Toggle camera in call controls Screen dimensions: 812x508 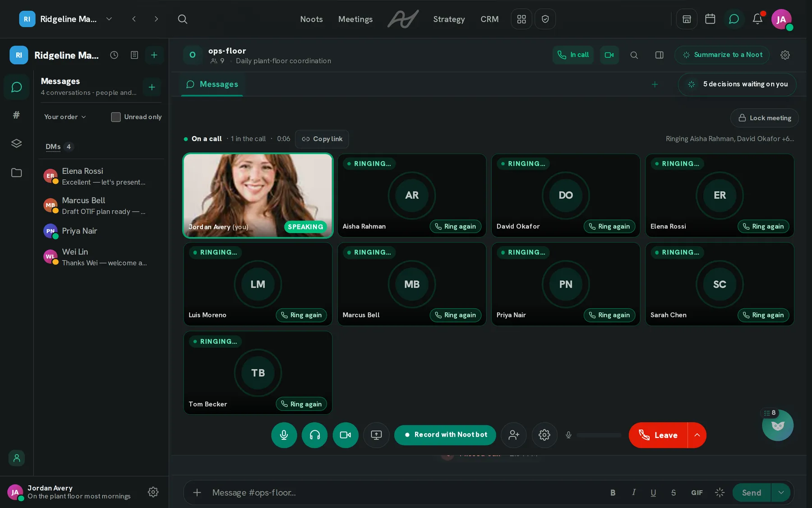click(346, 435)
